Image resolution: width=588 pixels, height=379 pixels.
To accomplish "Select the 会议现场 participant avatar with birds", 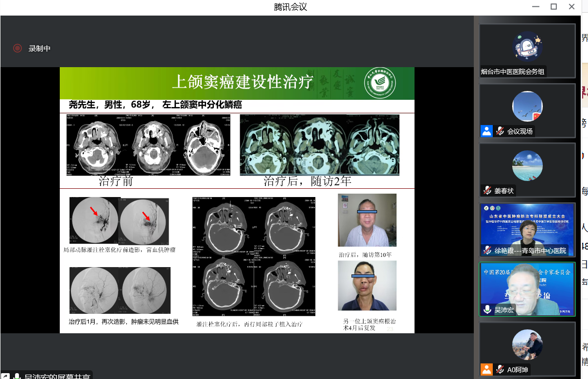I will pyautogui.click(x=527, y=106).
